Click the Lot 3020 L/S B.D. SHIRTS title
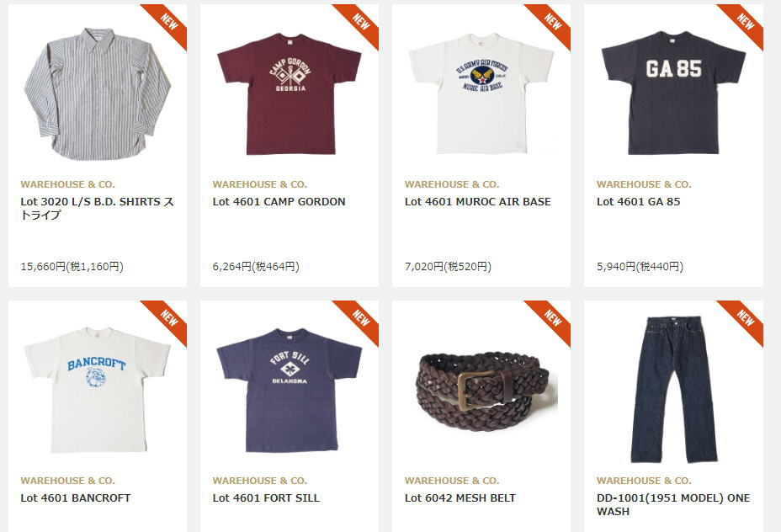The width and height of the screenshot is (781, 532). pyautogui.click(x=97, y=208)
